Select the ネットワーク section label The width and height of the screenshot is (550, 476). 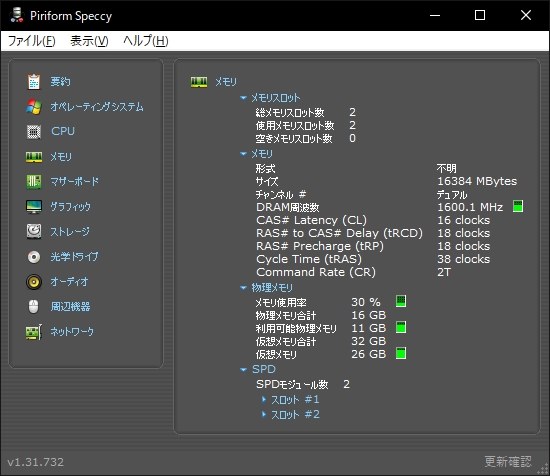pos(72,332)
